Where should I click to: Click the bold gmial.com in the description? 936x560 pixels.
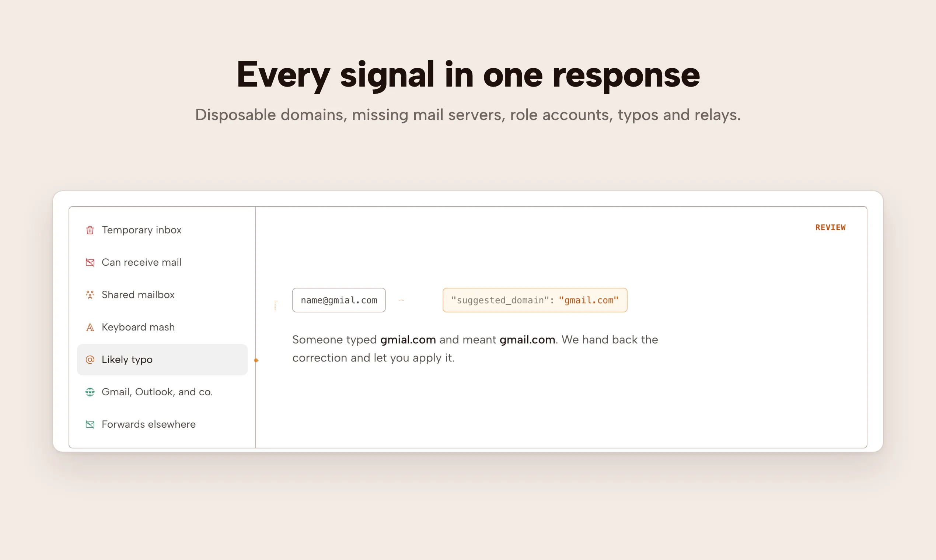pos(408,340)
